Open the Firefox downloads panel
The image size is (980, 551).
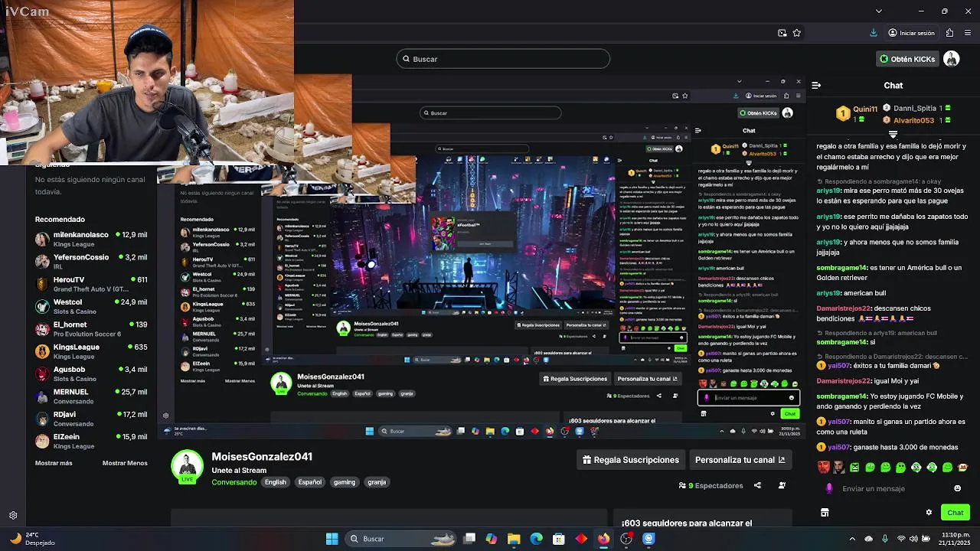coord(874,33)
